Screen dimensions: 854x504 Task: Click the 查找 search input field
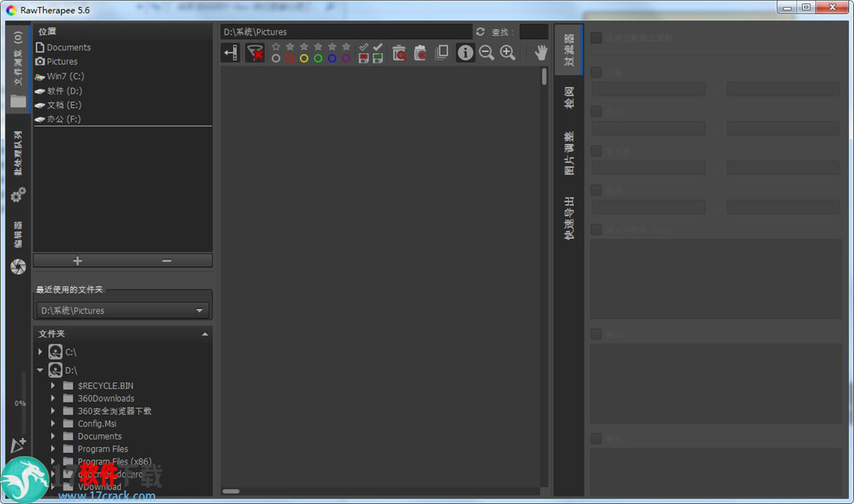[x=534, y=32]
